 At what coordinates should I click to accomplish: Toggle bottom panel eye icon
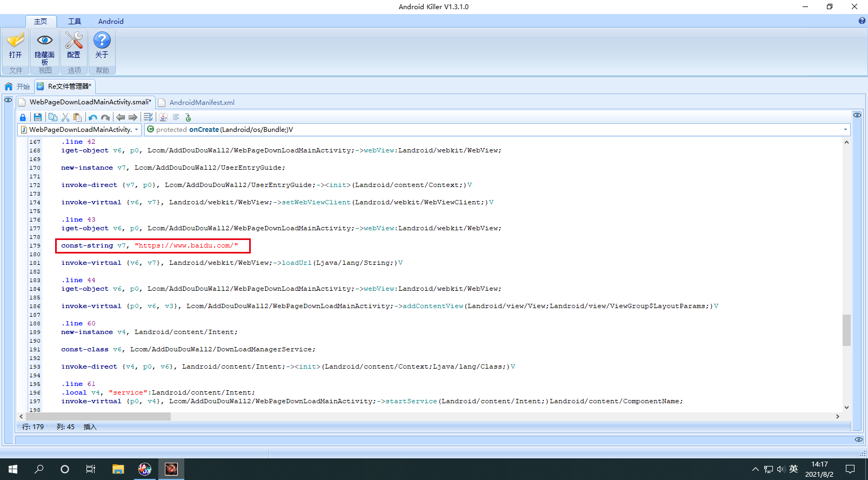[x=858, y=439]
